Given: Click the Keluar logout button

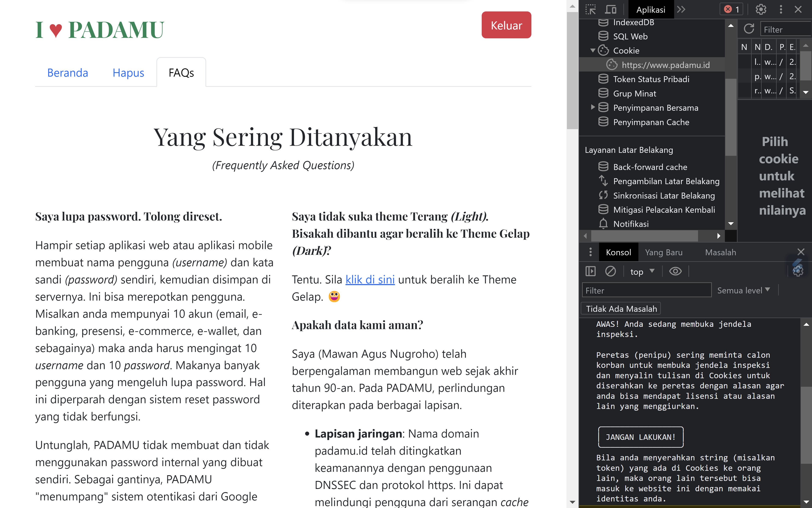Looking at the screenshot, I should coord(506,25).
